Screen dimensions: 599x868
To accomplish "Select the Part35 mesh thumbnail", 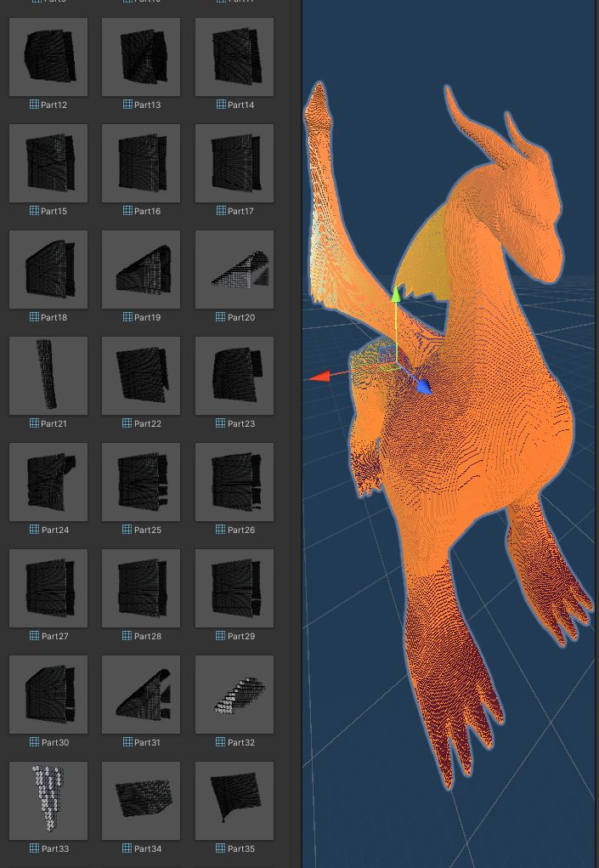I will coord(235,801).
